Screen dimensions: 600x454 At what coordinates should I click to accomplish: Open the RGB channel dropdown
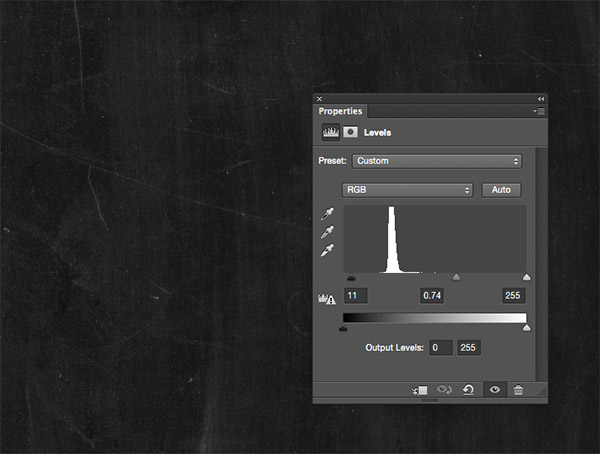pos(407,190)
